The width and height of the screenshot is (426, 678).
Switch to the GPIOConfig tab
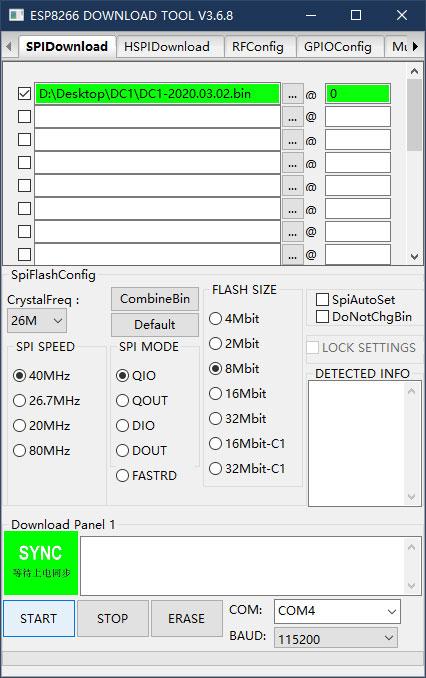338,47
